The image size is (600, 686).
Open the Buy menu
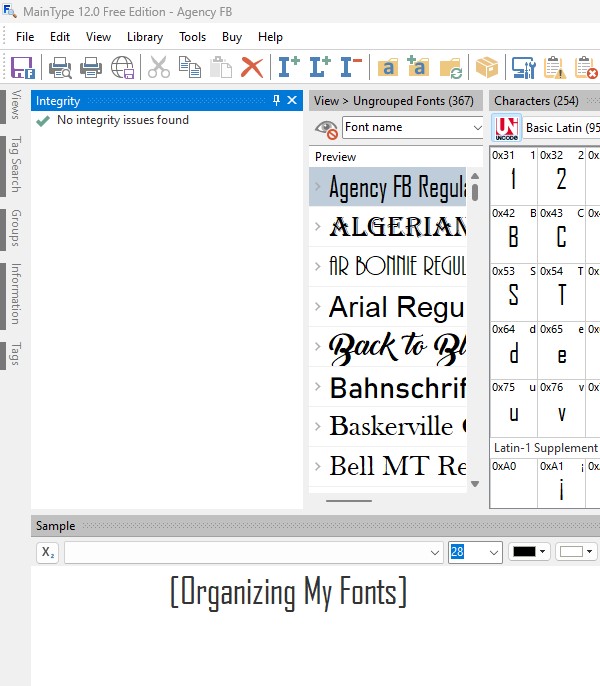coord(232,37)
